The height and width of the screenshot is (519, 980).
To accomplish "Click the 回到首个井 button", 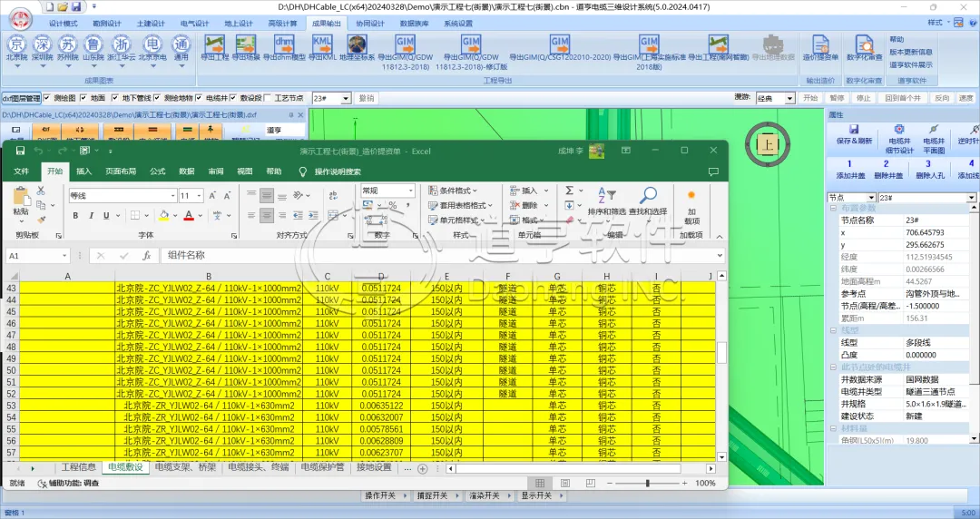I will 902,98.
